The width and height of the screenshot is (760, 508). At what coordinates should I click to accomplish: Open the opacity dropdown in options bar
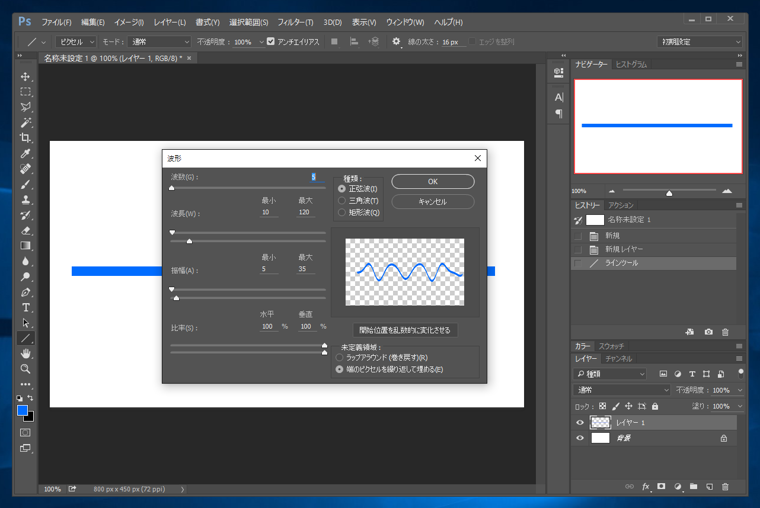[x=261, y=42]
